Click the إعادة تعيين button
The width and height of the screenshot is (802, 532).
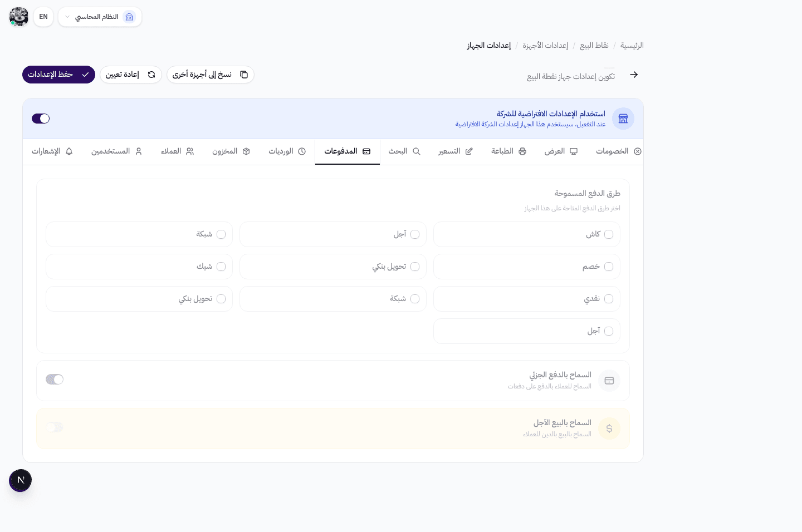click(131, 74)
